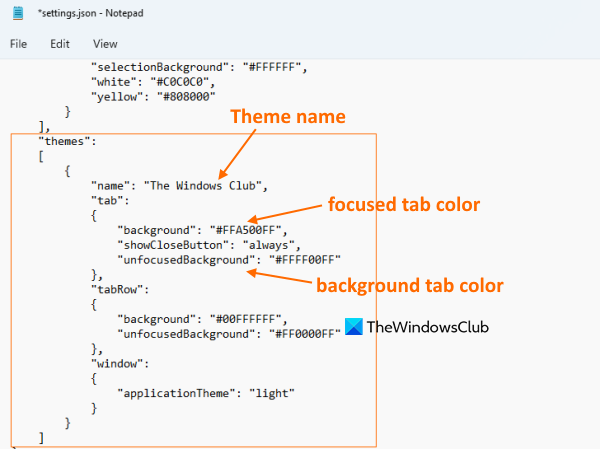Click the "applicationTheme": "light" line
Viewport: 600px width, 449px height.
(206, 393)
